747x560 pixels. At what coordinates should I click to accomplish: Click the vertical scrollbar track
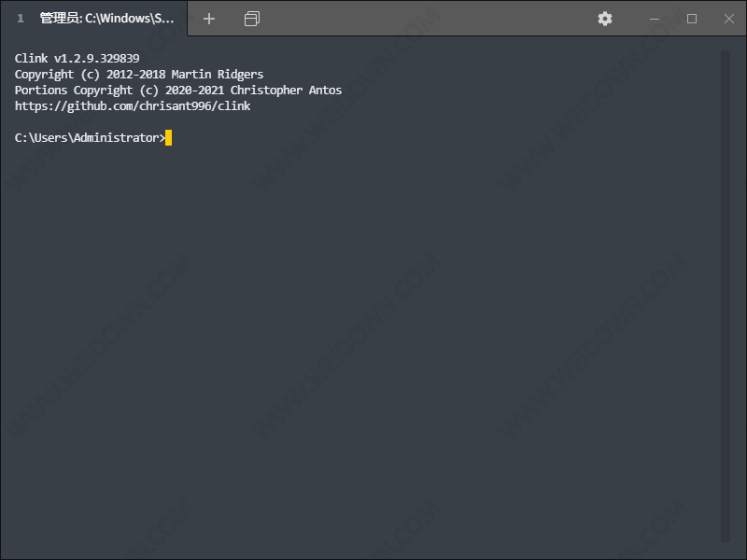(x=726, y=296)
